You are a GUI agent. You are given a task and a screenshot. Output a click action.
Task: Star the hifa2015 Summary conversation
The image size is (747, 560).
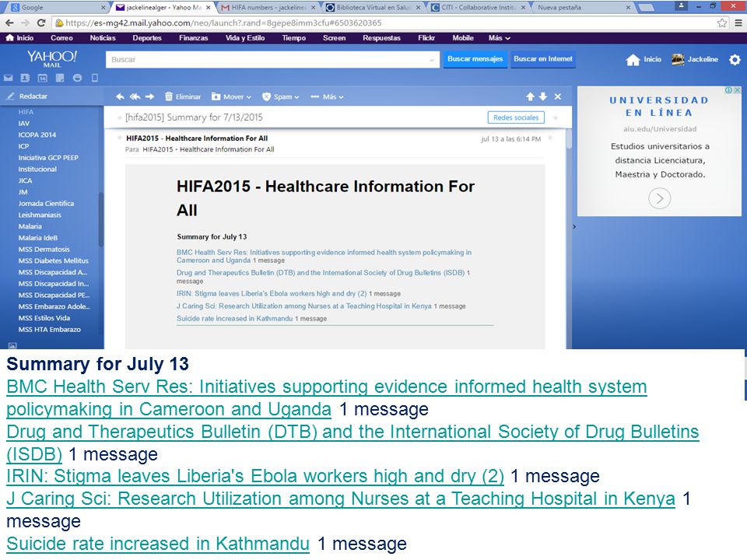(556, 117)
